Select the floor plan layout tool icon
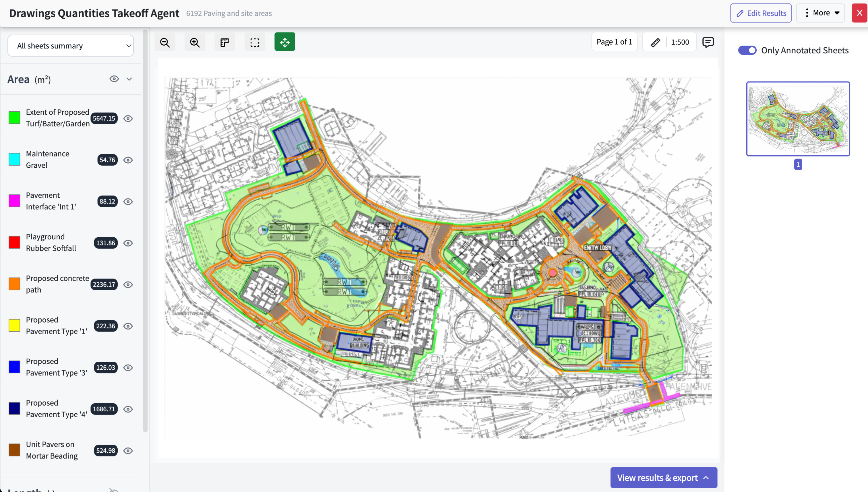 [225, 42]
